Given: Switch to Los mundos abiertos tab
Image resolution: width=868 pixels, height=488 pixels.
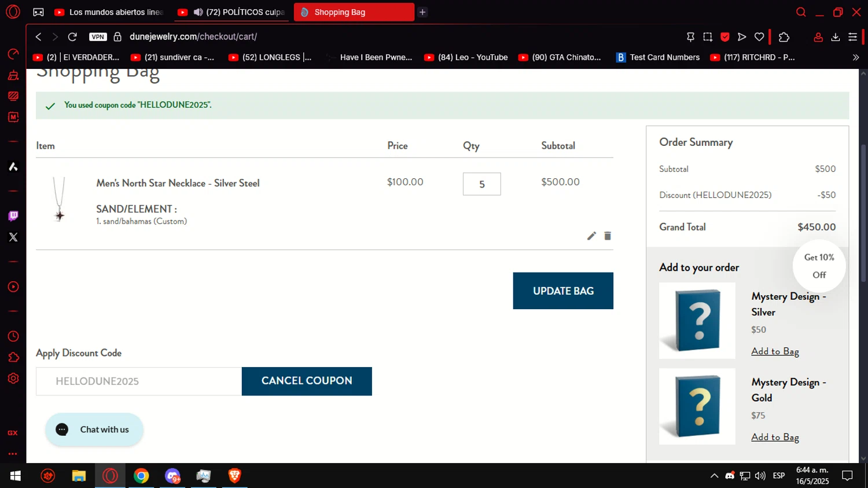Looking at the screenshot, I should pos(109,12).
